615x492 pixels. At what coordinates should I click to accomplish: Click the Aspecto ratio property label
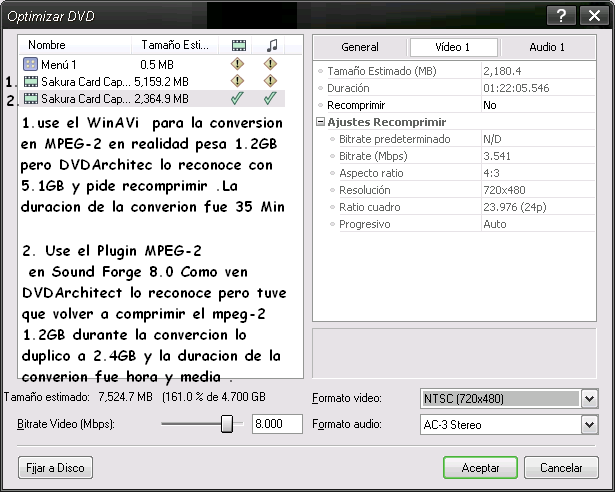pyautogui.click(x=371, y=173)
